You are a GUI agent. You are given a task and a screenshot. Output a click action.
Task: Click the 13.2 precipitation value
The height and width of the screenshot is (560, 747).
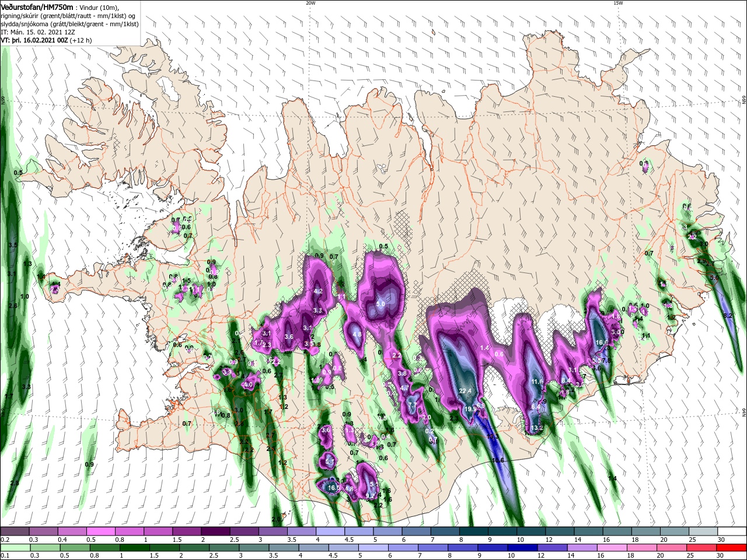tap(537, 428)
